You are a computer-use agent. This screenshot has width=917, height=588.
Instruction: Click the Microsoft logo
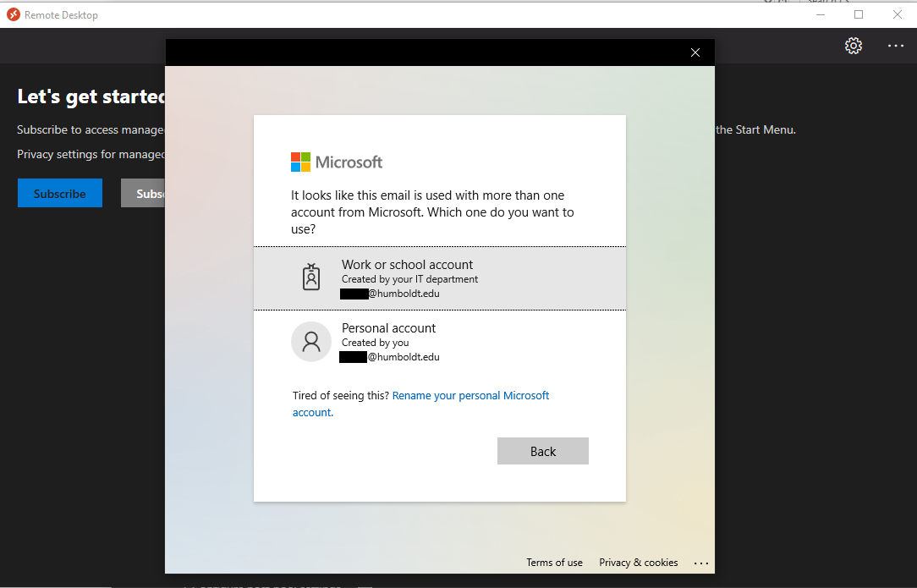[337, 162]
